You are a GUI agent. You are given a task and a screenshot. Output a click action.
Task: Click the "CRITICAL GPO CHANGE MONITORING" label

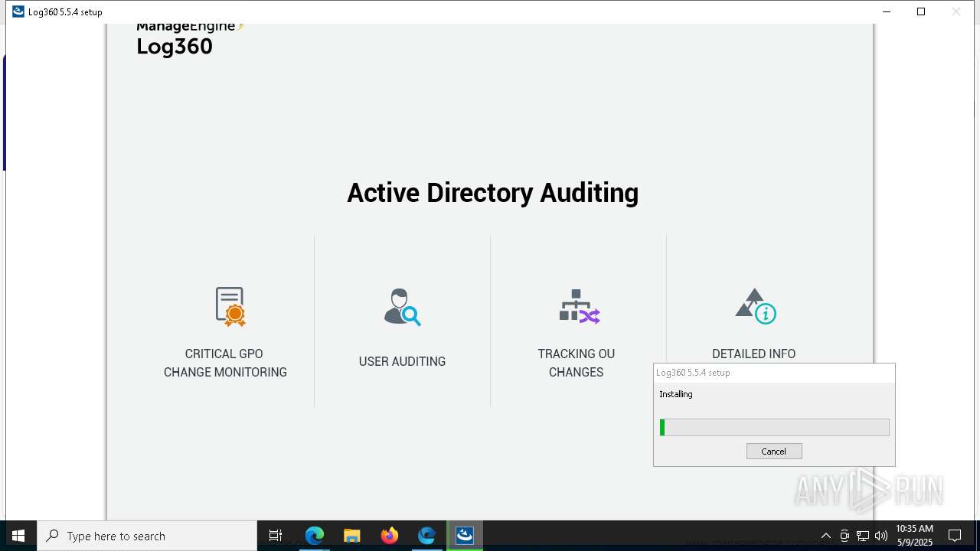(225, 363)
